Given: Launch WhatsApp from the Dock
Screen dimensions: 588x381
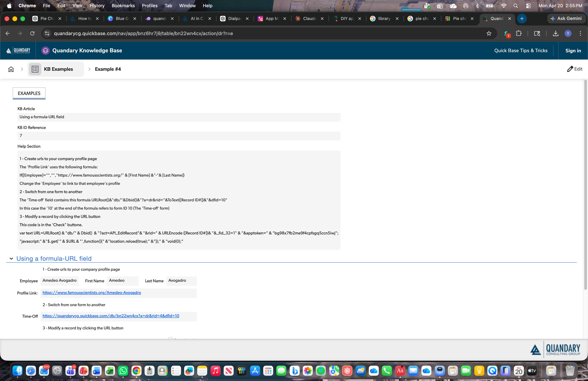Looking at the screenshot, I should click(x=123, y=371).
